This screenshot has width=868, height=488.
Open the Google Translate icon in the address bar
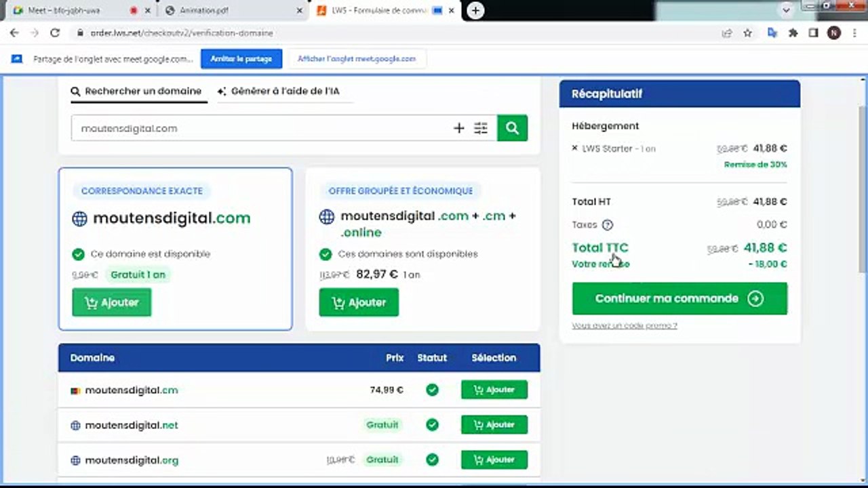[772, 33]
